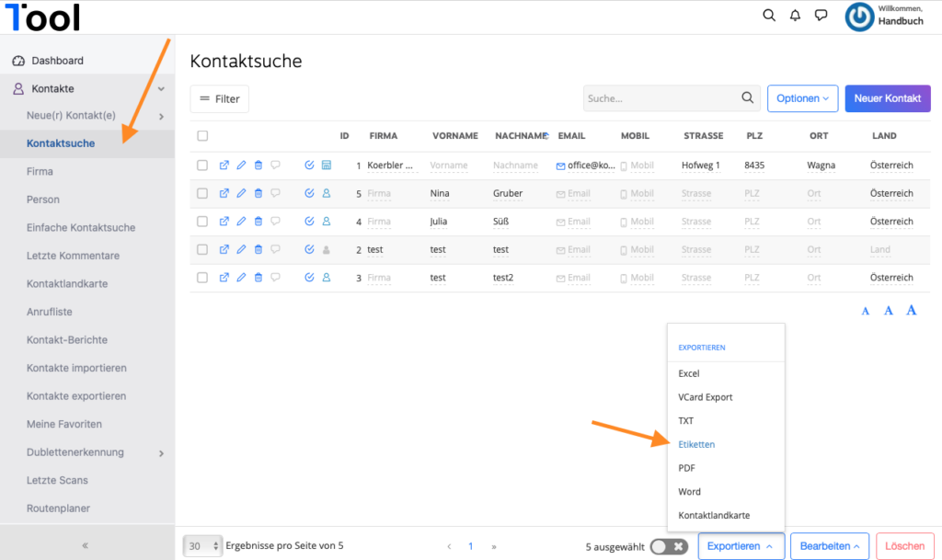Change the results per page selector

click(202, 546)
